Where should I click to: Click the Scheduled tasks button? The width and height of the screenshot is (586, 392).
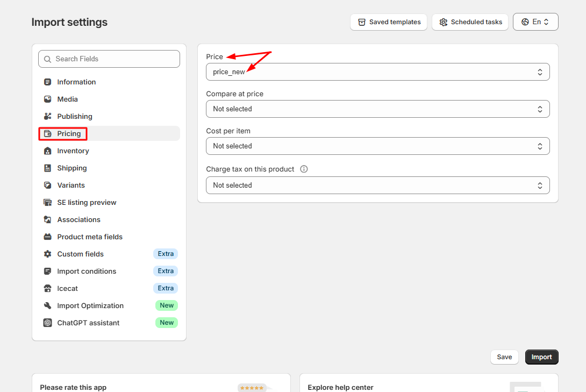tap(470, 22)
